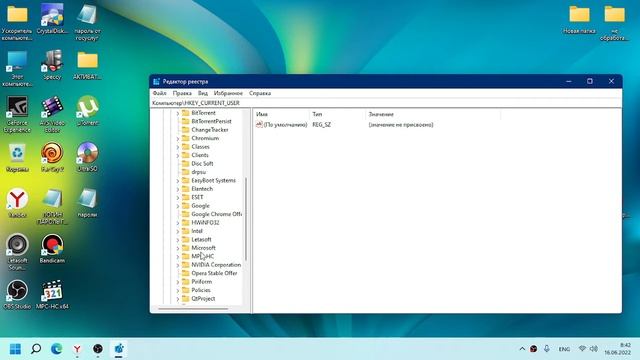This screenshot has width=640, height=360.
Task: Select the UltraISO desktop icon
Action: click(87, 157)
